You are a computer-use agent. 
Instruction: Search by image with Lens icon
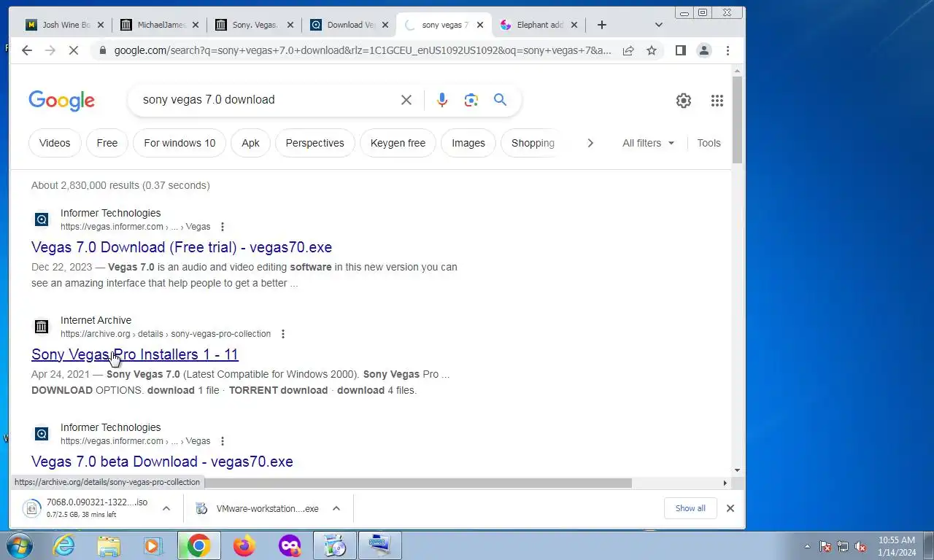(471, 100)
